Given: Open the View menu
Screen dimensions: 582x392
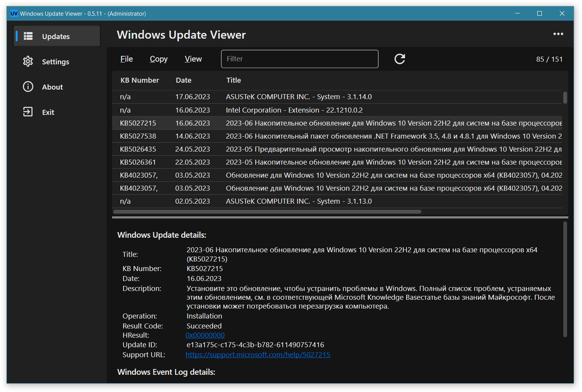Looking at the screenshot, I should coord(193,59).
